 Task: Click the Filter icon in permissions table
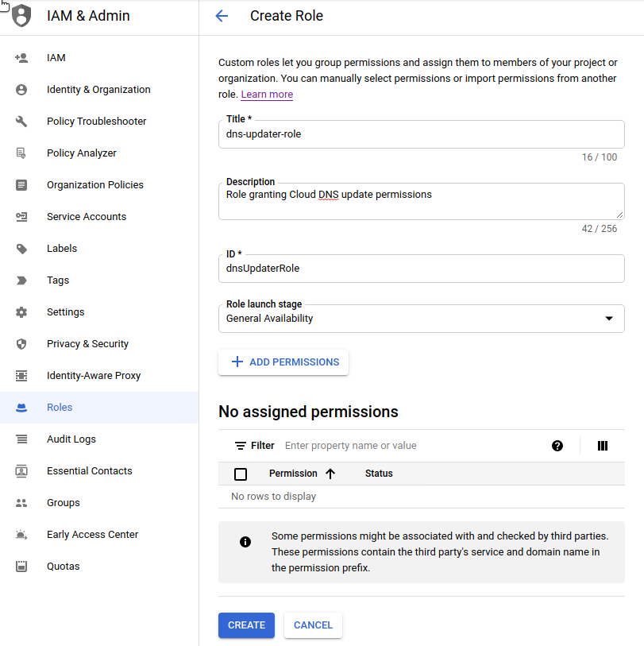click(x=241, y=446)
